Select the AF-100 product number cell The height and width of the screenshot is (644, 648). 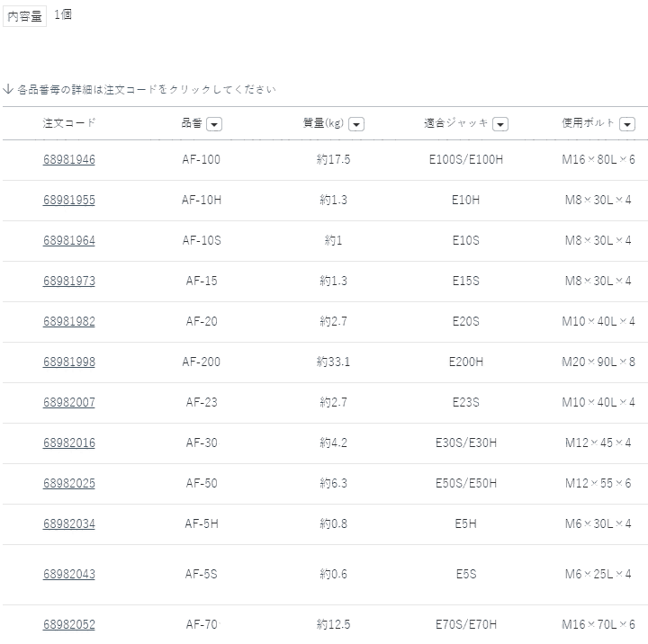point(202,159)
